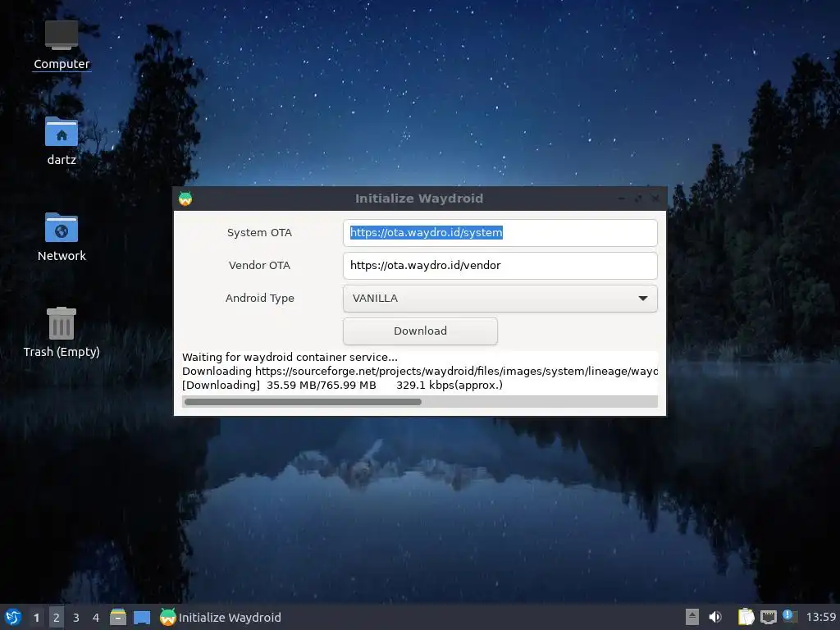The image size is (840, 630).
Task: Click the sourceforge download URL log line
Action: (x=420, y=372)
